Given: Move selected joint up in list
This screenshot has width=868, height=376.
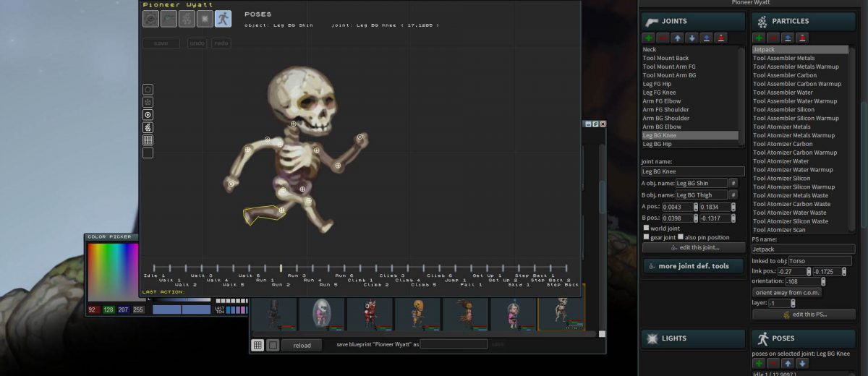Looking at the screenshot, I should (677, 38).
